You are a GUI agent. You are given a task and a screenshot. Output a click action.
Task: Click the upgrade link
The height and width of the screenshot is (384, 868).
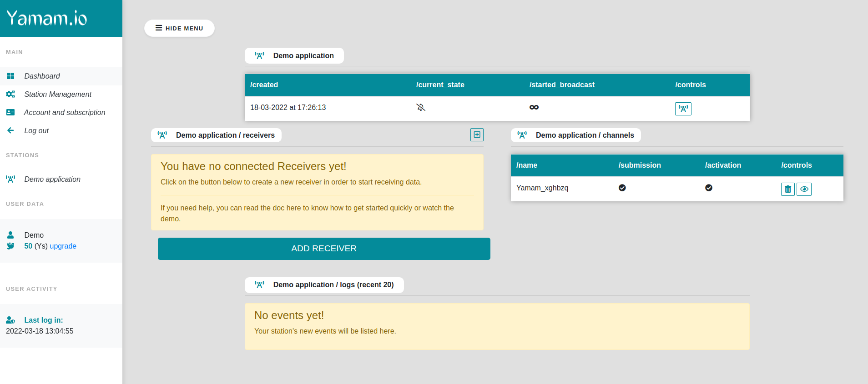coord(63,246)
